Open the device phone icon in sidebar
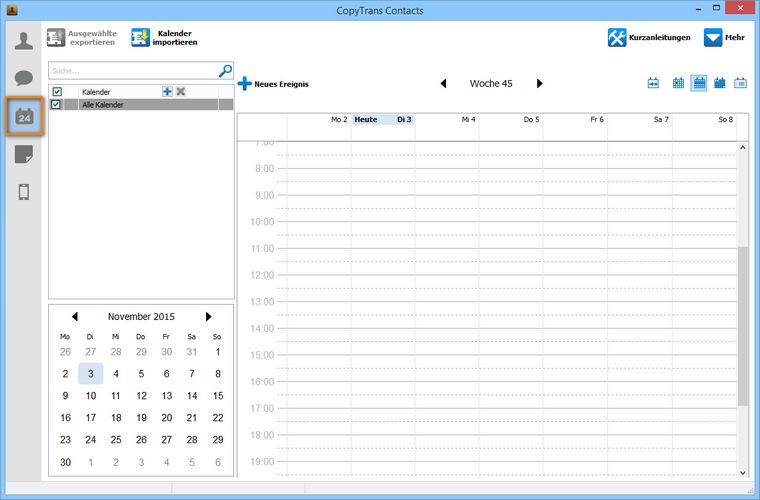 (x=24, y=192)
